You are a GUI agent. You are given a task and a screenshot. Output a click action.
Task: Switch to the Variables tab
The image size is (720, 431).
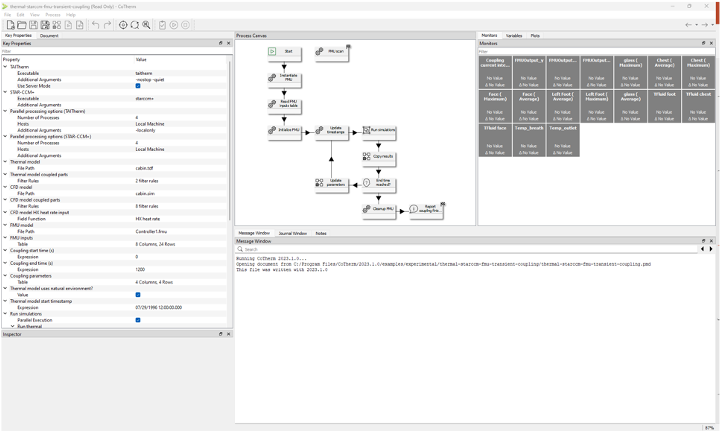514,35
